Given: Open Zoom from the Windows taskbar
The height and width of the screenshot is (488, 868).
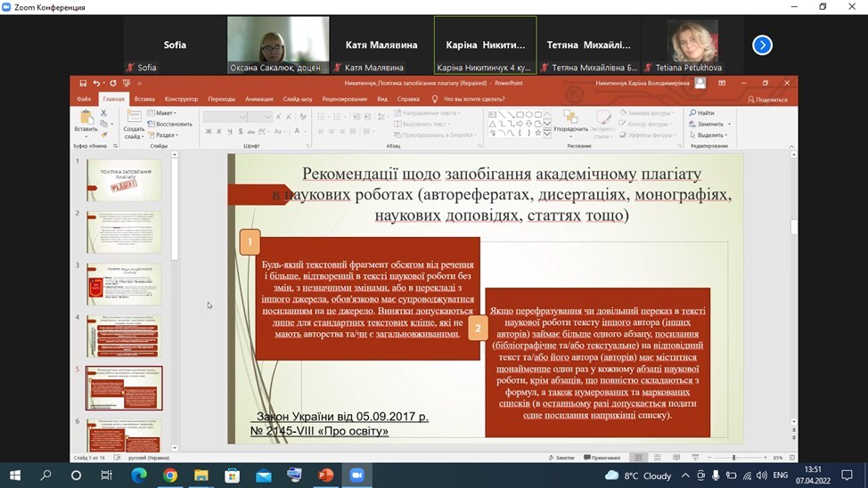Looking at the screenshot, I should 356,476.
